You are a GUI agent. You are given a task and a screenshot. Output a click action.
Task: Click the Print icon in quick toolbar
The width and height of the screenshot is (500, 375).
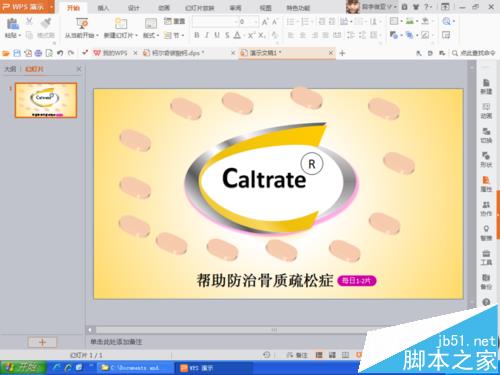coord(38,53)
